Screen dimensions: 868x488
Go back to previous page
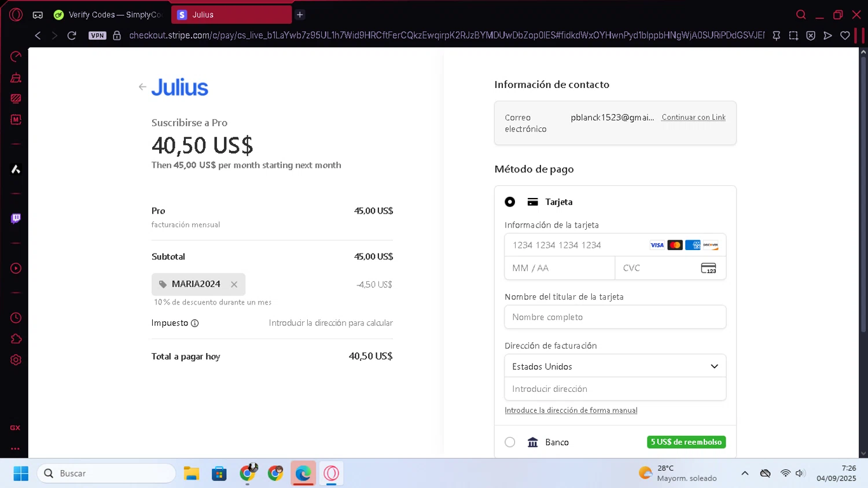pos(38,35)
